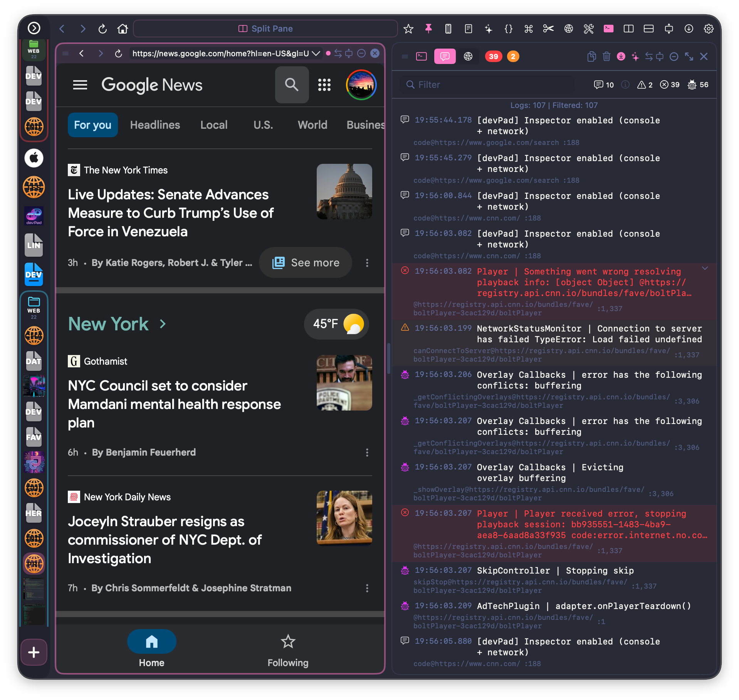This screenshot has height=700, width=739.
Task: Open the pinned terminal toolbar icon
Action: 608,29
